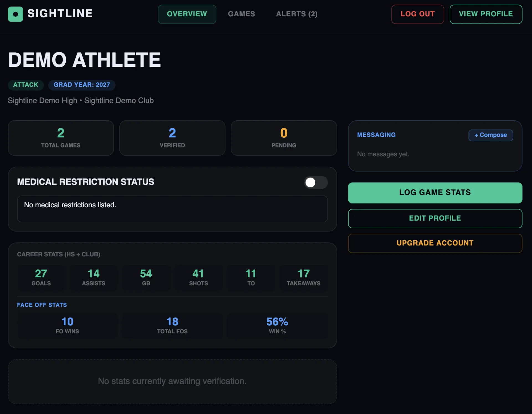Click Career Stats (HS + Club) label
This screenshot has width=532, height=414.
point(59,254)
